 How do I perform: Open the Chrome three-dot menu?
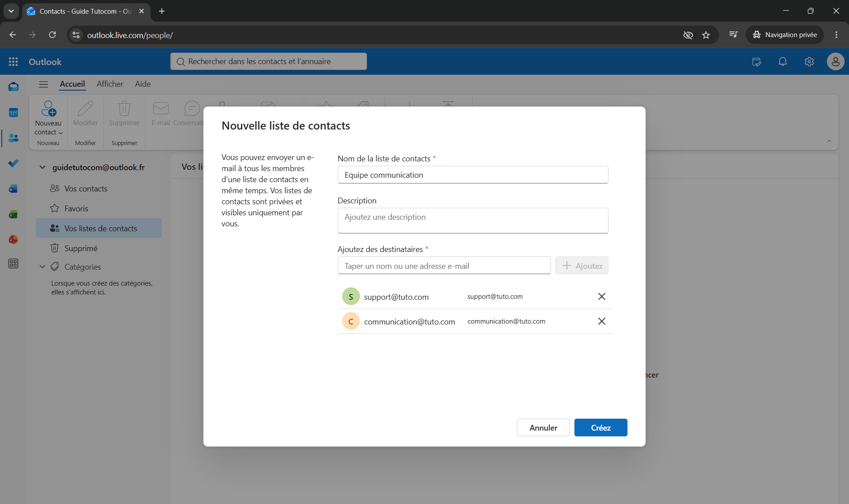pos(836,35)
